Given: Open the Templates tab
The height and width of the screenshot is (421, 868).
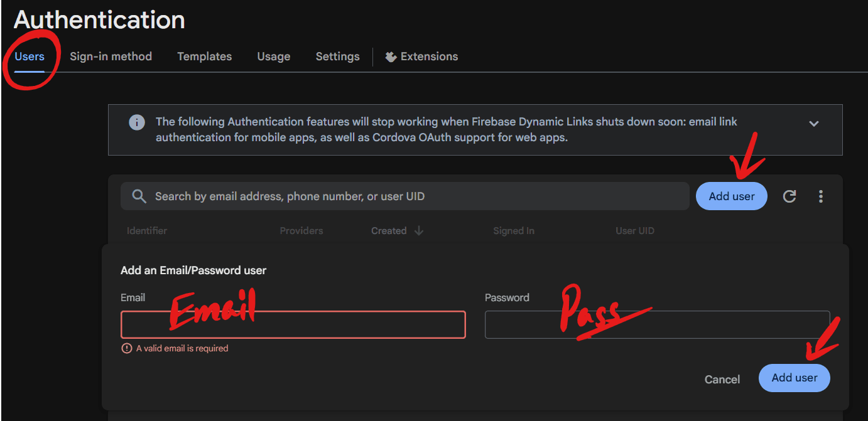Looking at the screenshot, I should coord(204,56).
